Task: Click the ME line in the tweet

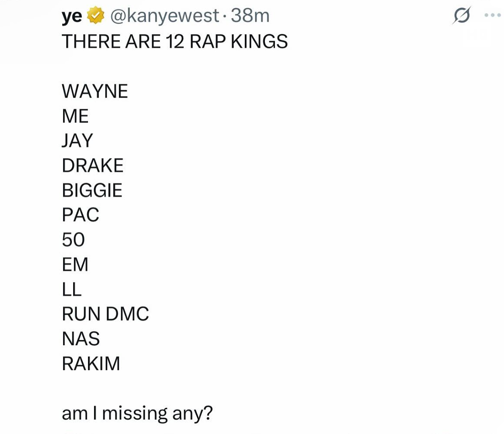Action: tap(75, 116)
